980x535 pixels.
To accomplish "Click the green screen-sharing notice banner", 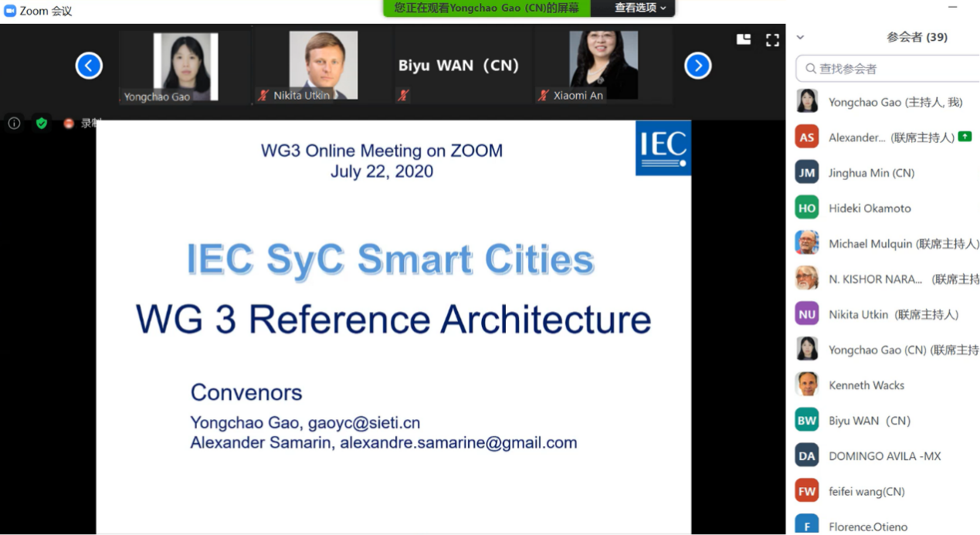I will click(487, 8).
